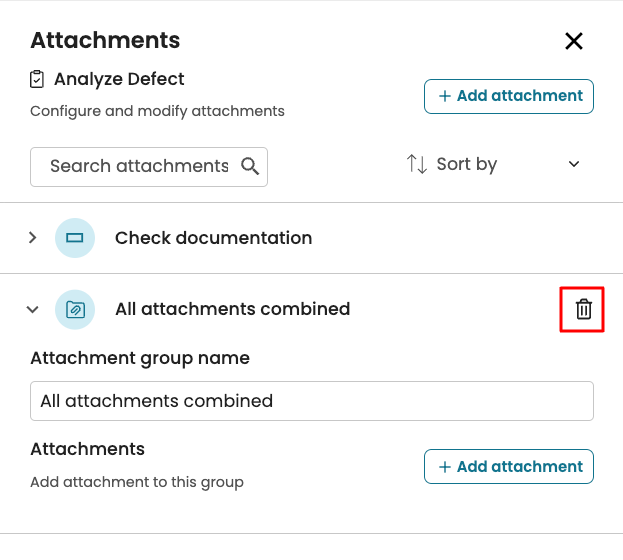
Task: Click the Analyze Defect clipboard icon
Action: click(x=38, y=79)
